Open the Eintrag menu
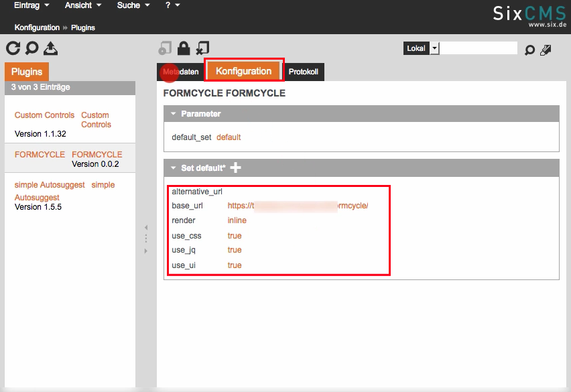 (31, 5)
